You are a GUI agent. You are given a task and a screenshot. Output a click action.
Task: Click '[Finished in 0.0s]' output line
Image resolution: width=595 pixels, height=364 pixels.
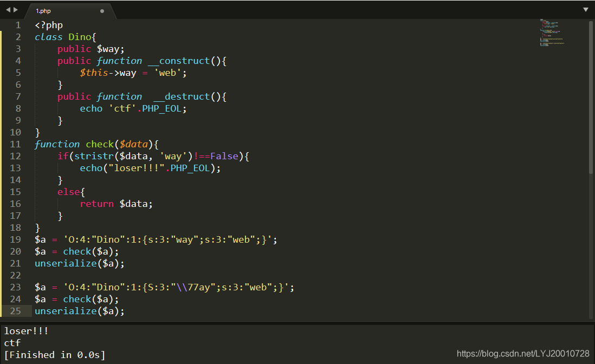(x=55, y=355)
